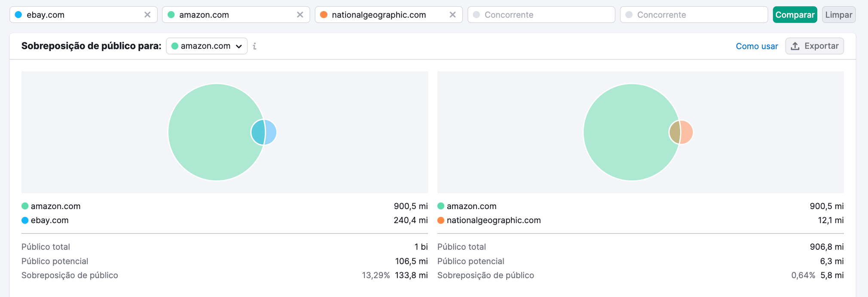This screenshot has height=297, width=868.
Task: Click the 133,8 mi overlap value
Action: [x=411, y=275]
